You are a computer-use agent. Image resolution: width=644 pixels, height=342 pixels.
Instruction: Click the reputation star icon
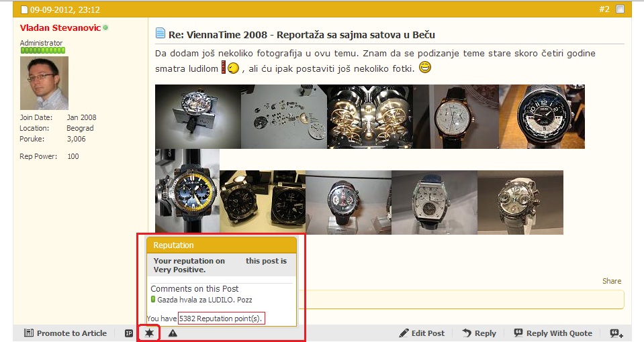click(x=149, y=333)
